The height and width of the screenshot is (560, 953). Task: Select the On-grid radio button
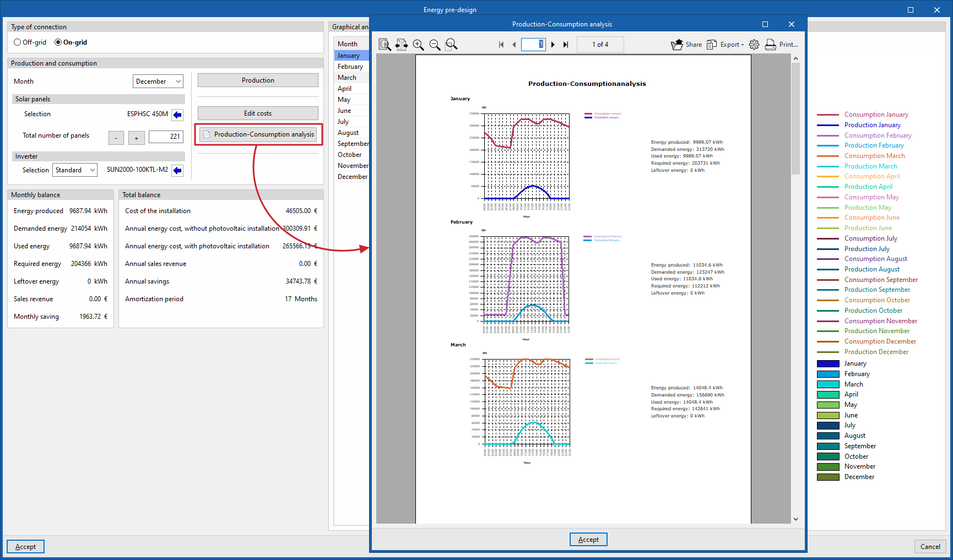coord(58,42)
